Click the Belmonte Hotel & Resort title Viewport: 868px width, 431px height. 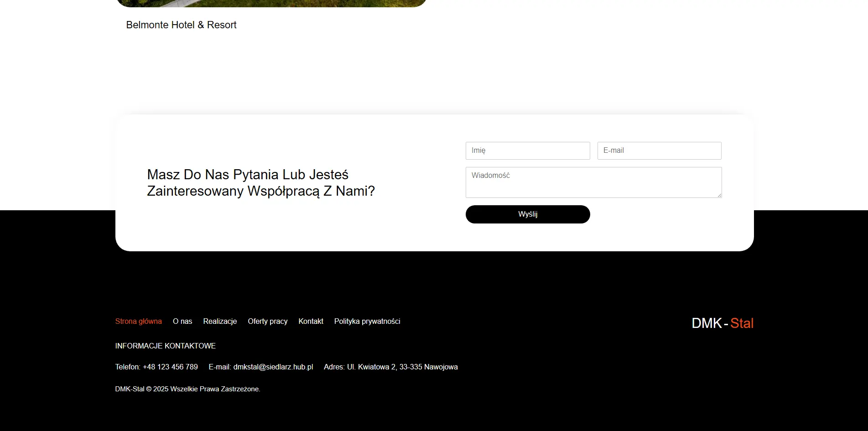point(181,25)
